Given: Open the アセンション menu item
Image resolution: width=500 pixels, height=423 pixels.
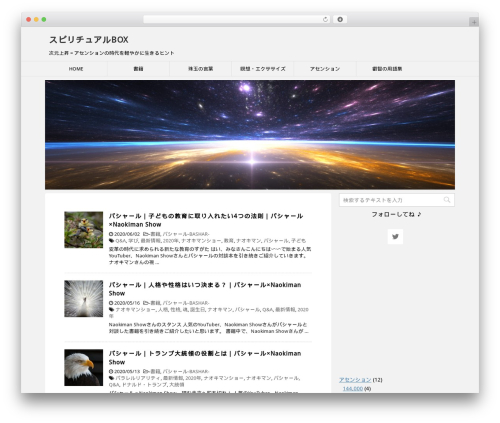Looking at the screenshot, I should pos(325,69).
